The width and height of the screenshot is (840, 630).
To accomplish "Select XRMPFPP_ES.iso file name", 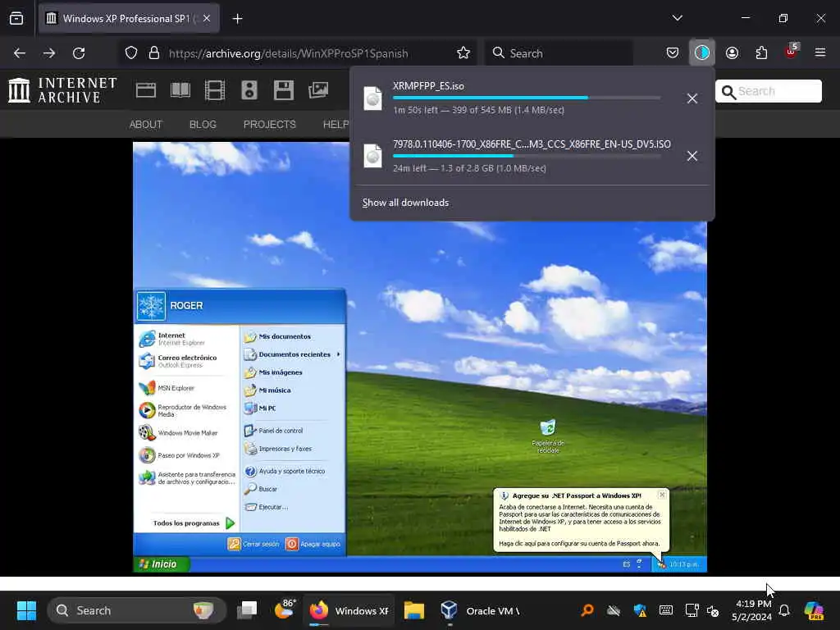I will tap(428, 86).
